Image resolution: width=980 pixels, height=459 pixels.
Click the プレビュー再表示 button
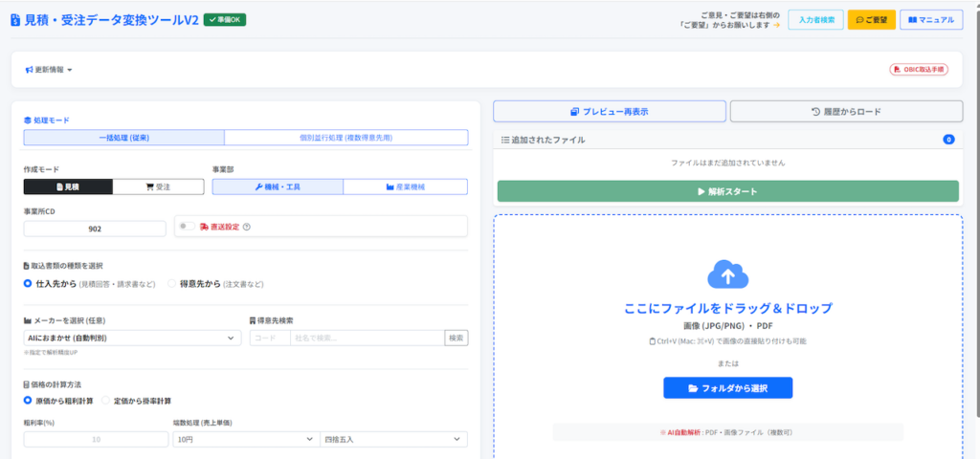610,112
